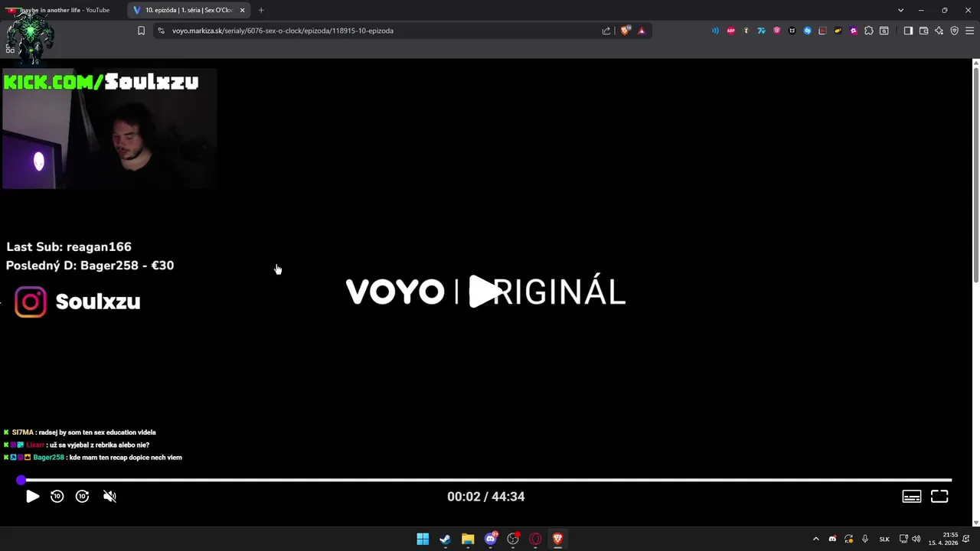
Task: Open the Brave Wallet icon
Action: click(x=923, y=31)
